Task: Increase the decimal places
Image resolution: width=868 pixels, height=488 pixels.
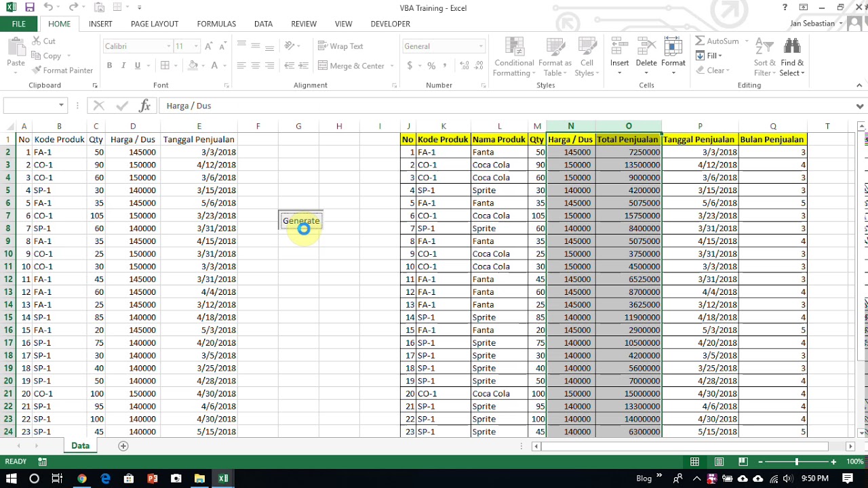Action: pyautogui.click(x=465, y=66)
